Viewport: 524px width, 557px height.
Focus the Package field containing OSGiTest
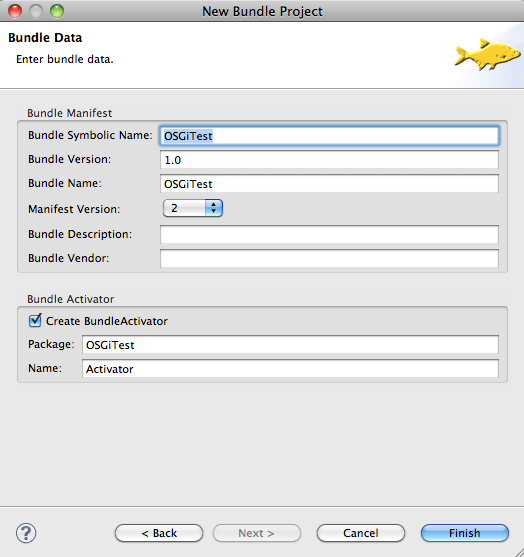point(290,345)
